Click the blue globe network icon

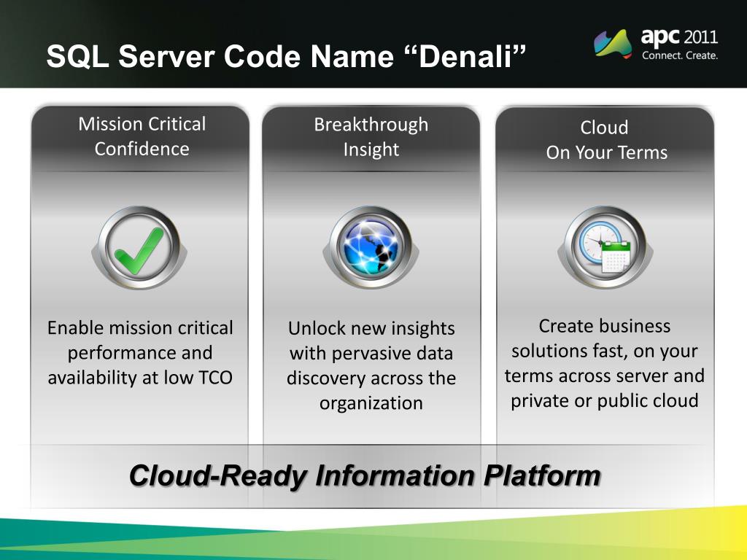click(x=371, y=248)
